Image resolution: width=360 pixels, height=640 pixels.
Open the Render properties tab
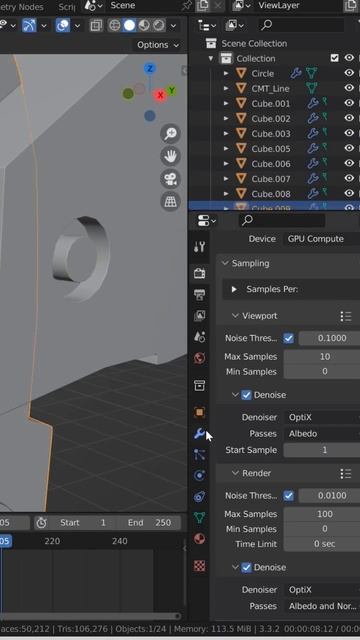(200, 273)
